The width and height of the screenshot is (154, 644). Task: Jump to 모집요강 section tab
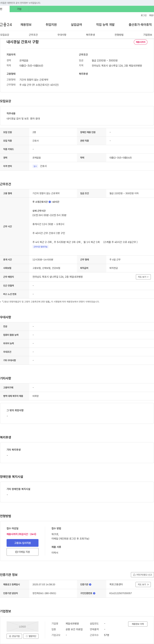4,35
